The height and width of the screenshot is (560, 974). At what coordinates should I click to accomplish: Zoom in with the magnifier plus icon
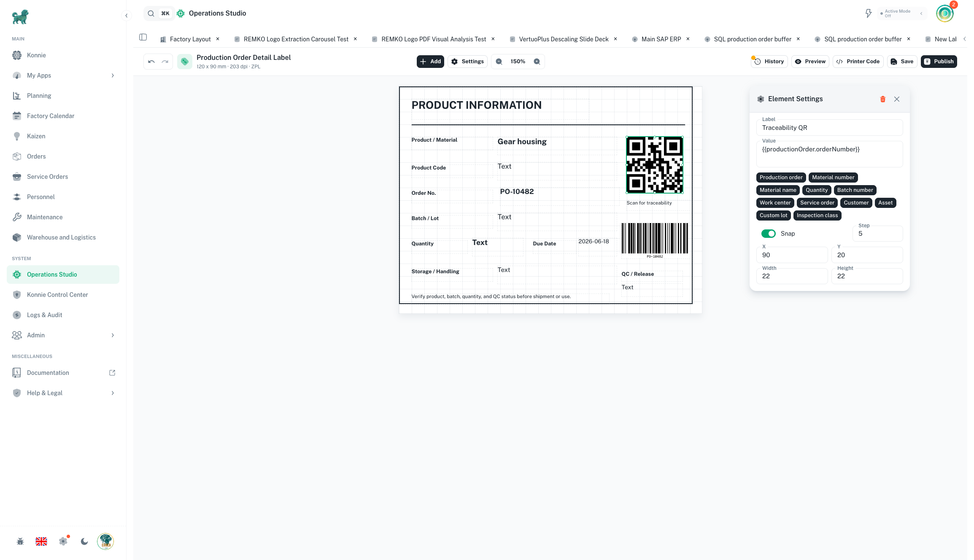pyautogui.click(x=537, y=62)
